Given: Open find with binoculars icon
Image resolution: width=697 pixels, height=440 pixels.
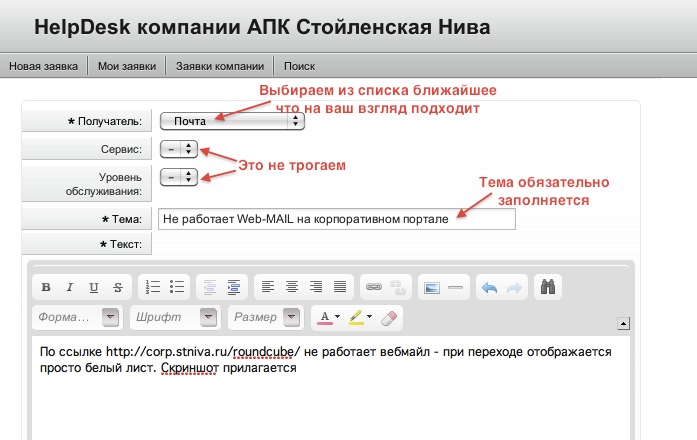Looking at the screenshot, I should [x=547, y=287].
